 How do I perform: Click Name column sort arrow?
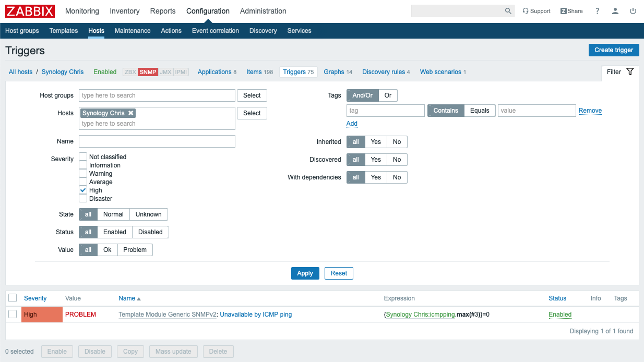[x=139, y=299]
